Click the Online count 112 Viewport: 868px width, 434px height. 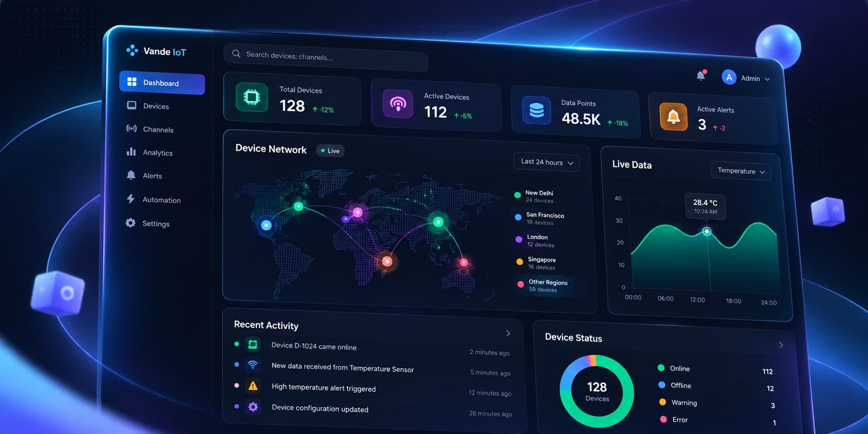tap(768, 371)
